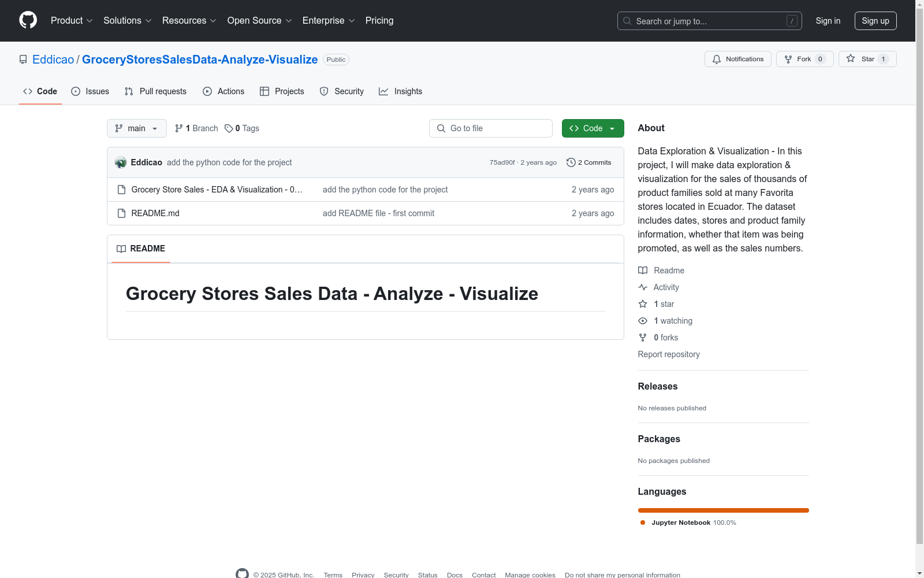Viewport: 924px width, 578px height.
Task: Open the Projects tab
Action: coord(282,91)
